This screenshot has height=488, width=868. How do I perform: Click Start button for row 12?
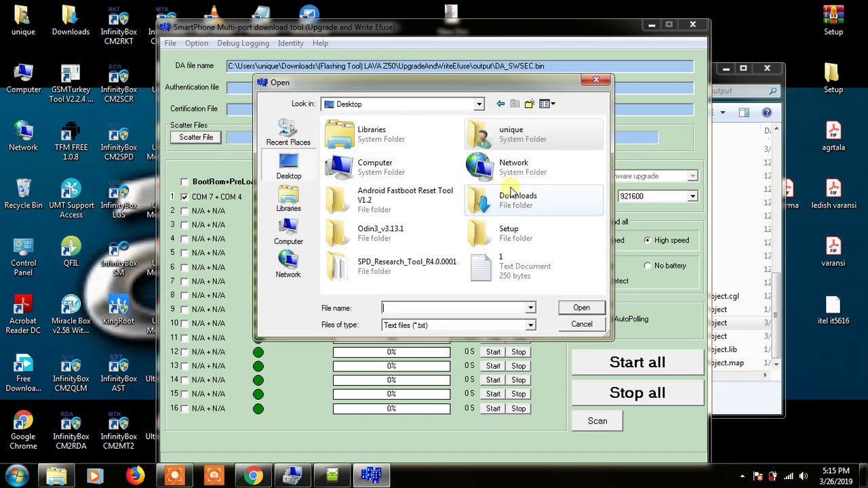coord(493,352)
